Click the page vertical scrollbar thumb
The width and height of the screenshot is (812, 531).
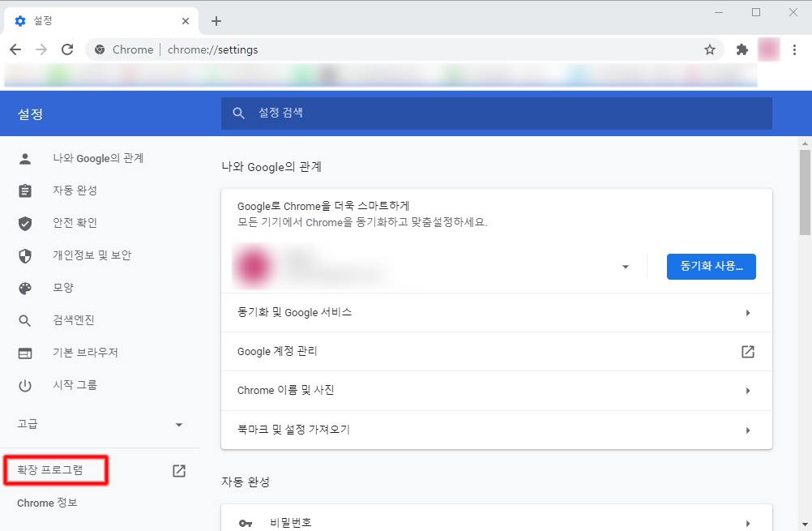(805, 192)
